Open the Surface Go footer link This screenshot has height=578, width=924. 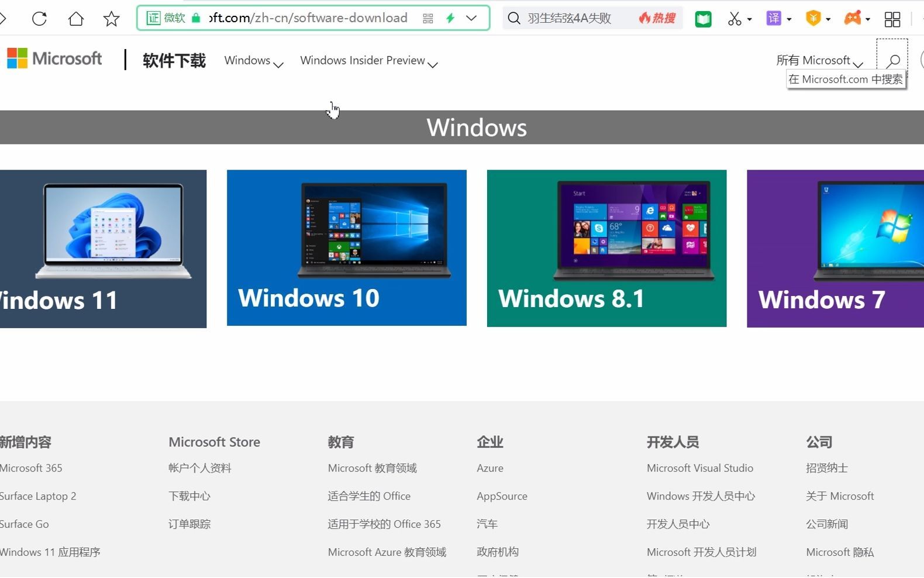[x=25, y=524]
